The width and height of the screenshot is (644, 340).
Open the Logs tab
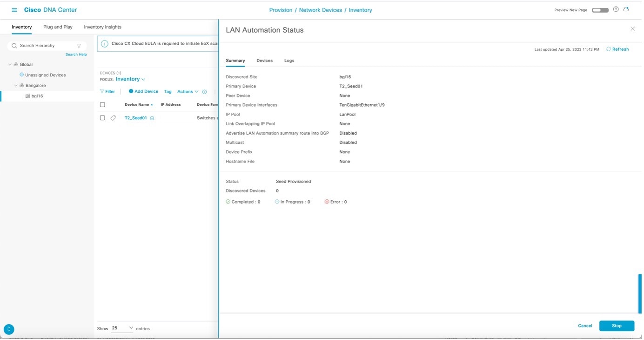pyautogui.click(x=289, y=61)
